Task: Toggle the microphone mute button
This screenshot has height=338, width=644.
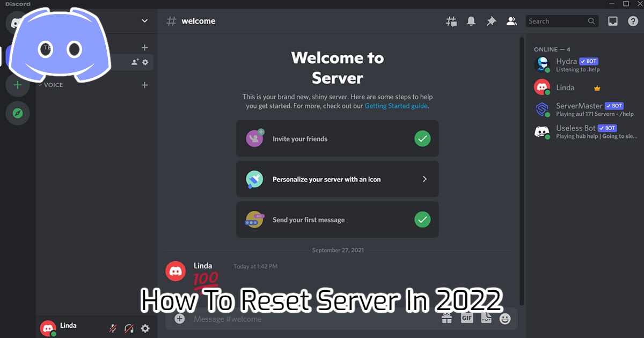Action: (x=113, y=328)
